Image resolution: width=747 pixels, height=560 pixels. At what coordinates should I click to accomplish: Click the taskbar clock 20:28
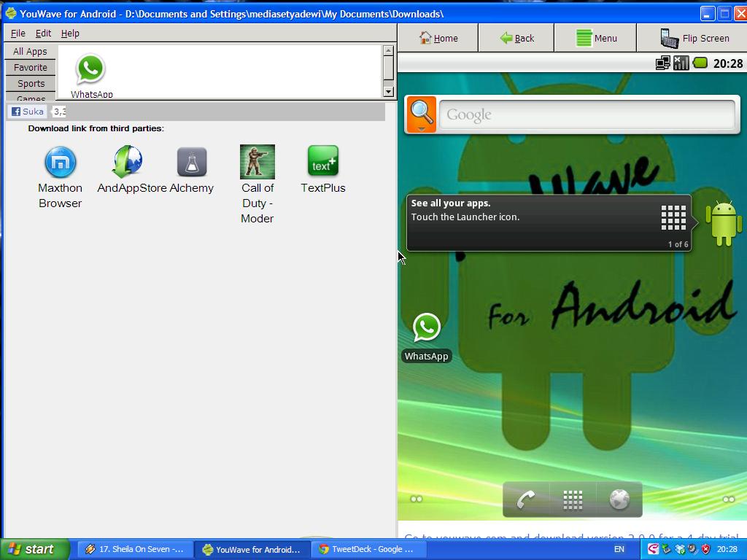pos(727,550)
